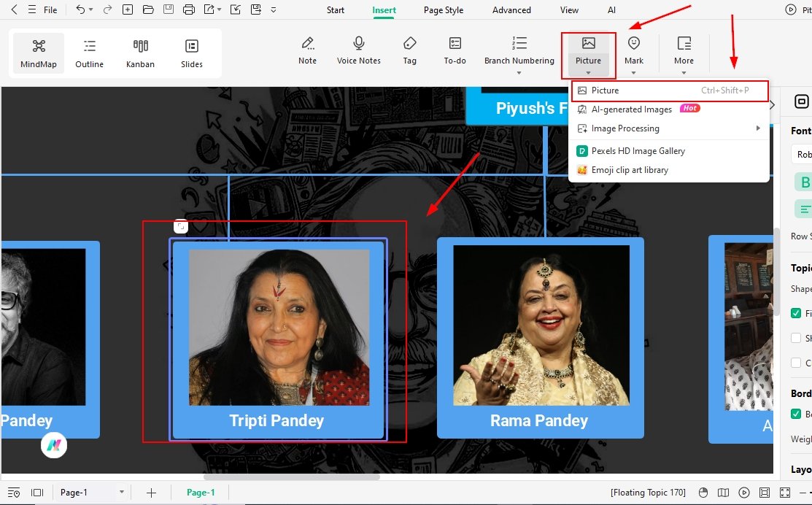Enable the second checkbox under Topic shape
Screen dimensions: 812x505
click(x=796, y=338)
